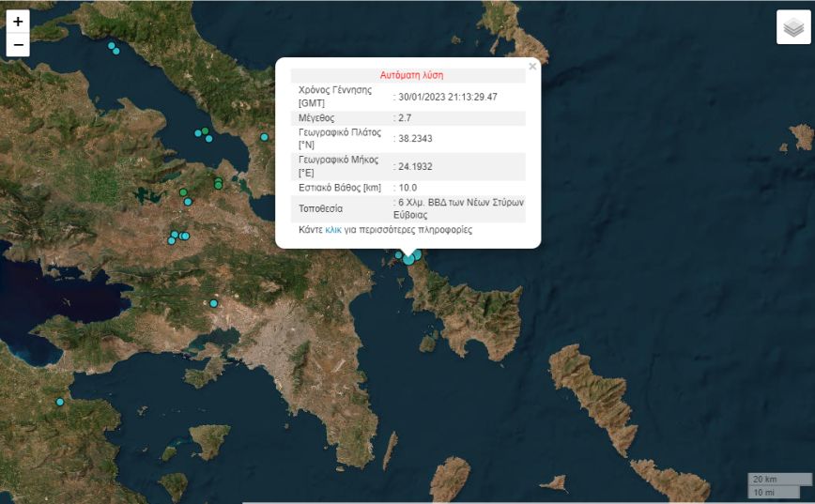Screen dimensions: 815x504
Task: Zoom in on the map
Action: [x=18, y=22]
